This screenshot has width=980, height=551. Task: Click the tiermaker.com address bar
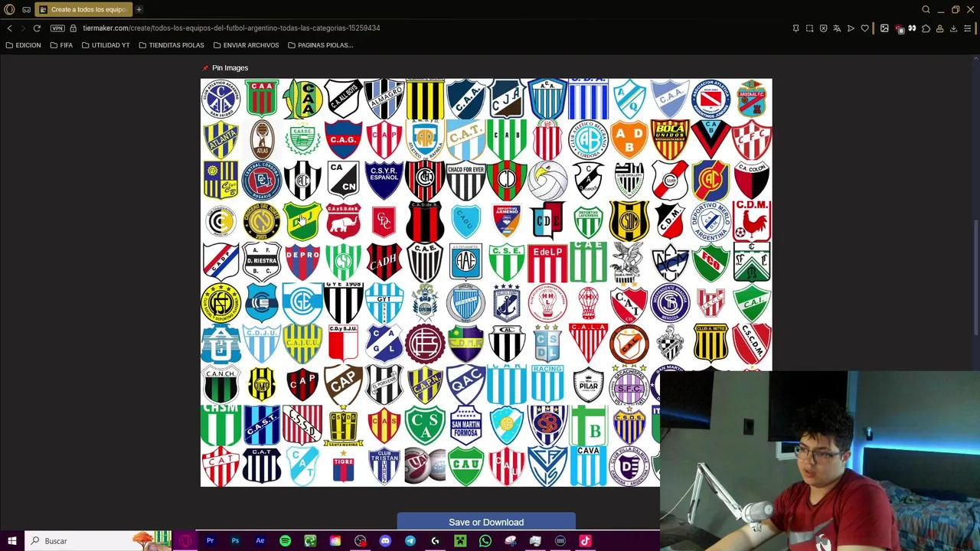pos(231,28)
